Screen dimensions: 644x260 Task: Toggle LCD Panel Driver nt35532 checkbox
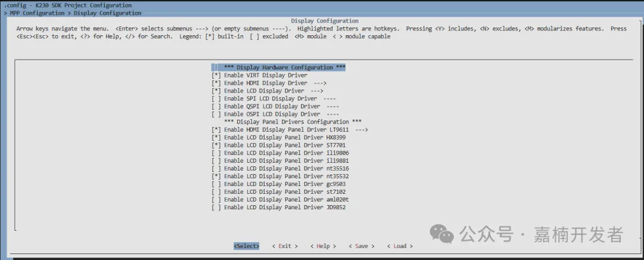coord(216,177)
